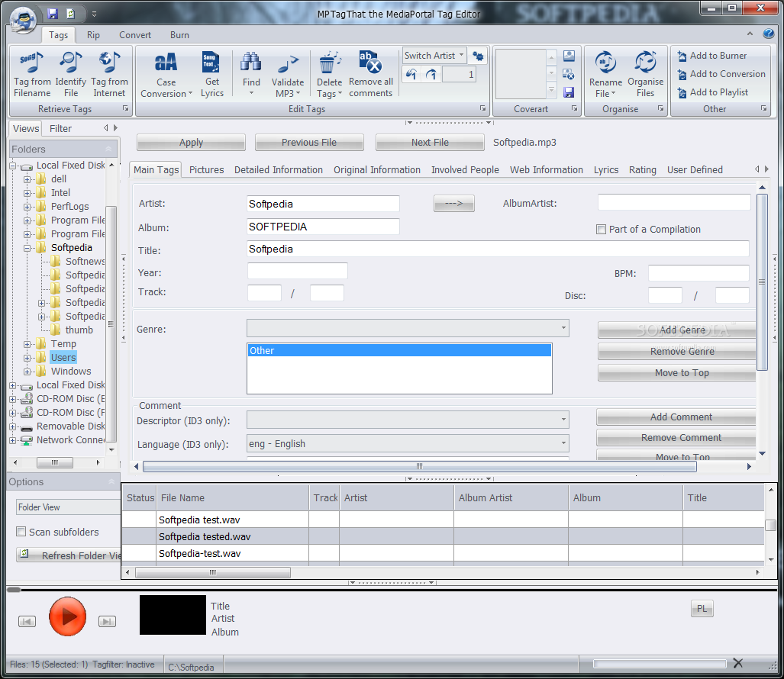This screenshot has height=679, width=784.
Task: Open the help question mark icon
Action: point(768,34)
